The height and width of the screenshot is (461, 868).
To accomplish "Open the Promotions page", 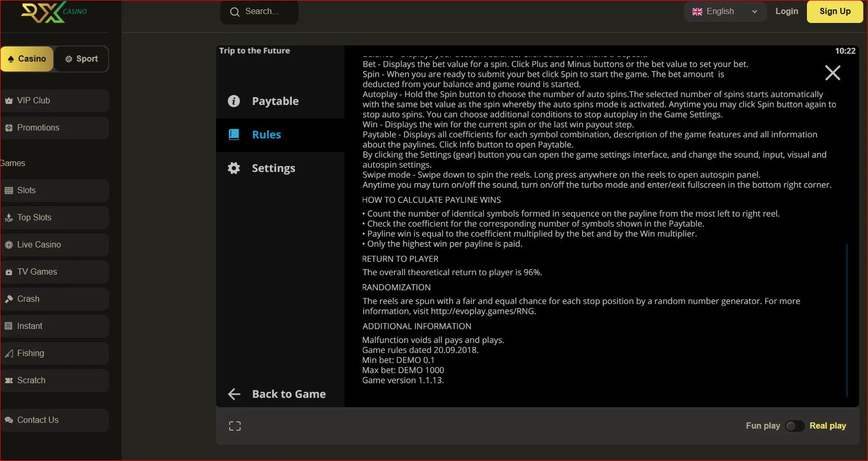I will point(55,128).
